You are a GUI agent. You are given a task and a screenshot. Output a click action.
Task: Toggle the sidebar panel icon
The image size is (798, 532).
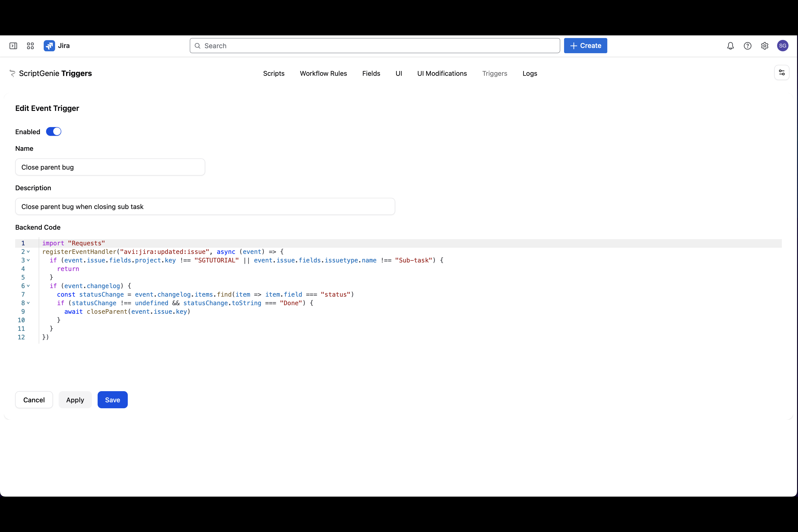13,46
